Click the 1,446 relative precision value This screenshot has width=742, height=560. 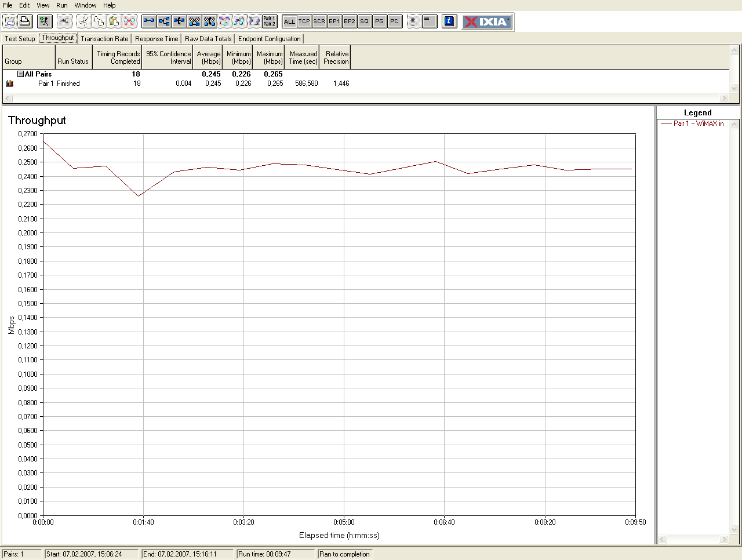coord(341,83)
